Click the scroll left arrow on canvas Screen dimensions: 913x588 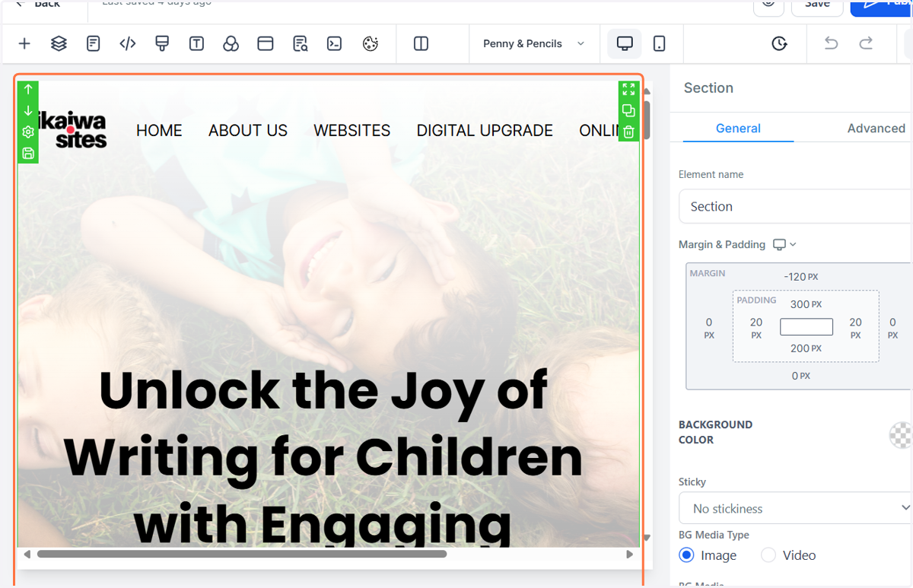(27, 555)
